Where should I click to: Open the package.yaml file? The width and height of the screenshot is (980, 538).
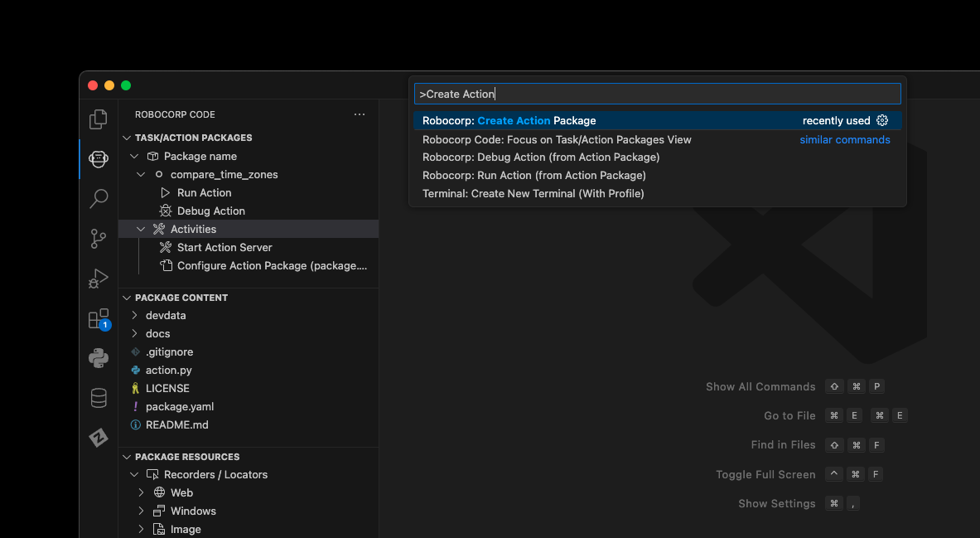249,407
